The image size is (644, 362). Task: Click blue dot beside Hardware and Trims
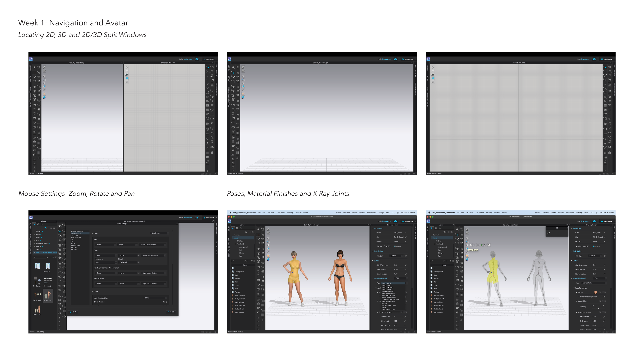pos(50,243)
